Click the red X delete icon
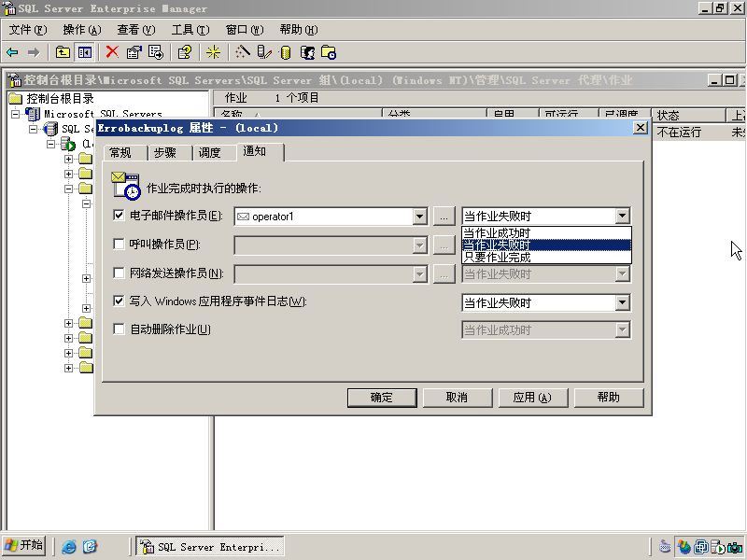The height and width of the screenshot is (560, 747). 112,52
